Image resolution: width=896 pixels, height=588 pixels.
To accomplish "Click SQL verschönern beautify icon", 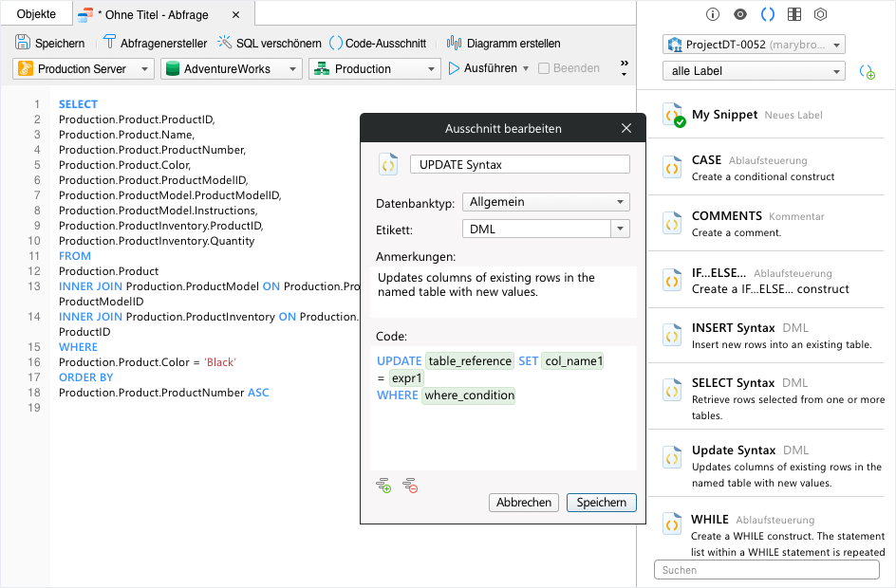I will click(224, 43).
